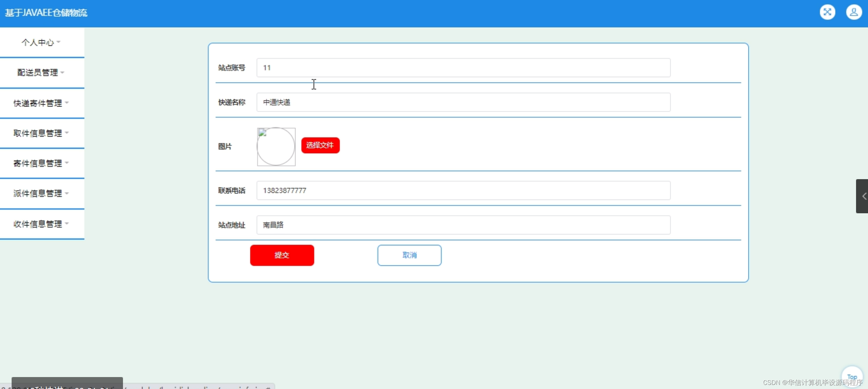Viewport: 868px width, 389px height.
Task: Click the 快递名称 text field
Action: tap(463, 102)
